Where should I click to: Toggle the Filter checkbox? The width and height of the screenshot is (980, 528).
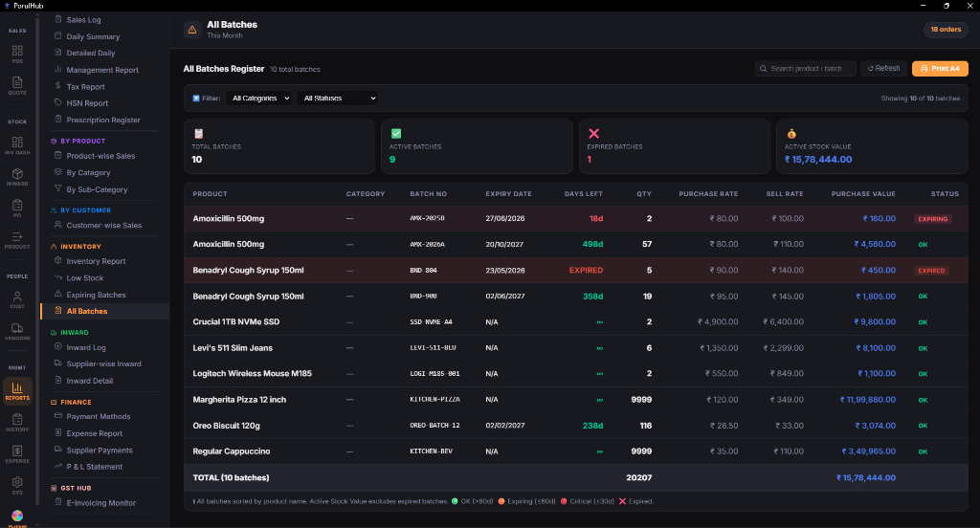(196, 99)
